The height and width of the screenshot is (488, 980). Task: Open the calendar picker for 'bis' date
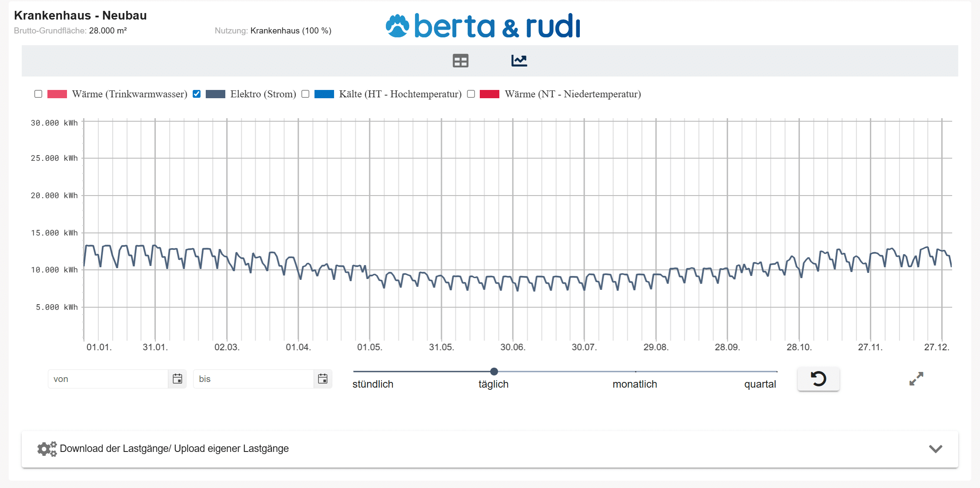tap(323, 379)
